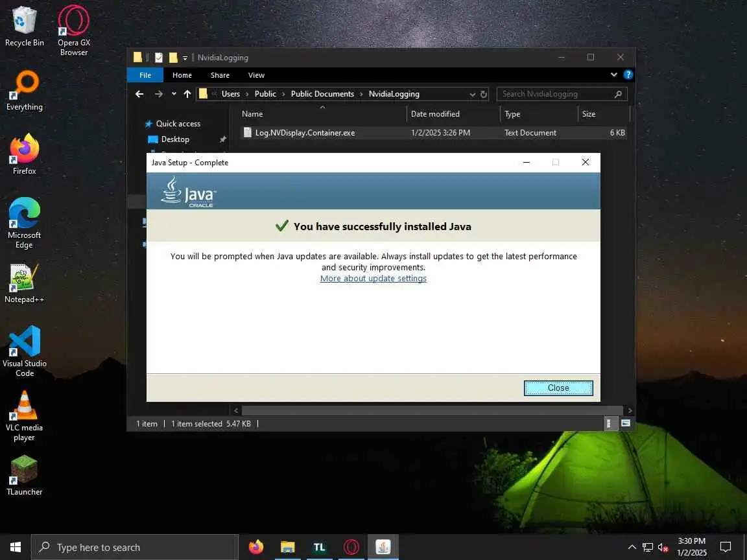Click the horizontal scrollbar left arrow
Image resolution: width=747 pixels, height=560 pixels.
click(236, 410)
